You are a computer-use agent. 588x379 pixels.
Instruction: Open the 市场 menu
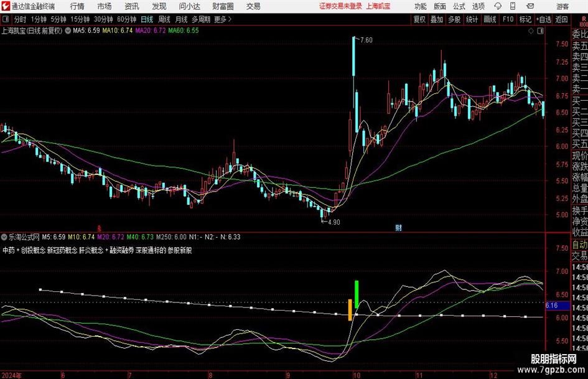105,6
